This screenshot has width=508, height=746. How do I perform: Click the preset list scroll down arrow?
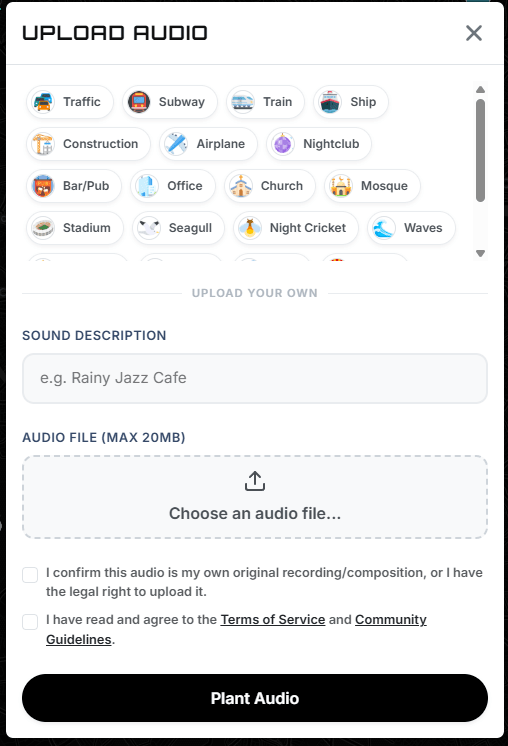click(x=480, y=253)
